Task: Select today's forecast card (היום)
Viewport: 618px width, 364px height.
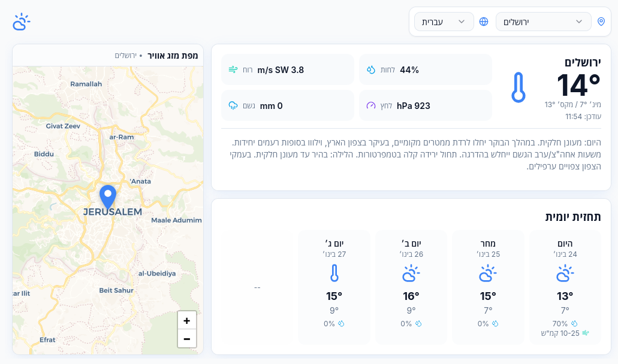Action: (x=565, y=287)
